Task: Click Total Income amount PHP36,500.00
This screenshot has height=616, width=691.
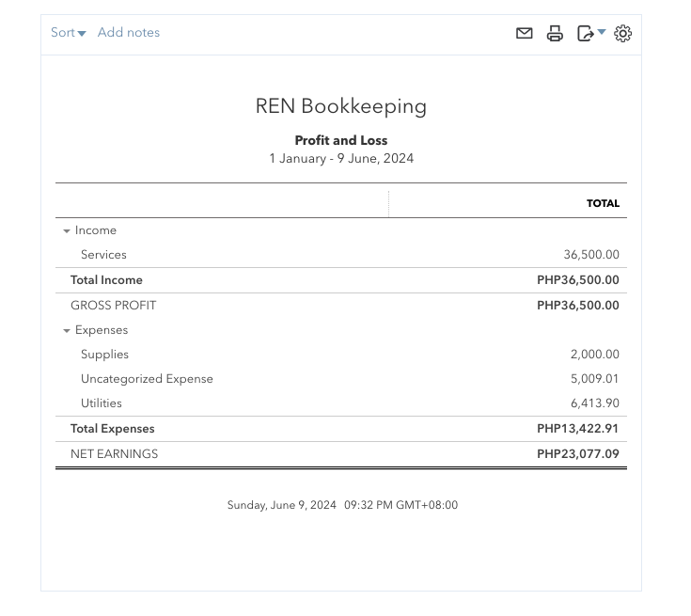Action: pyautogui.click(x=578, y=280)
